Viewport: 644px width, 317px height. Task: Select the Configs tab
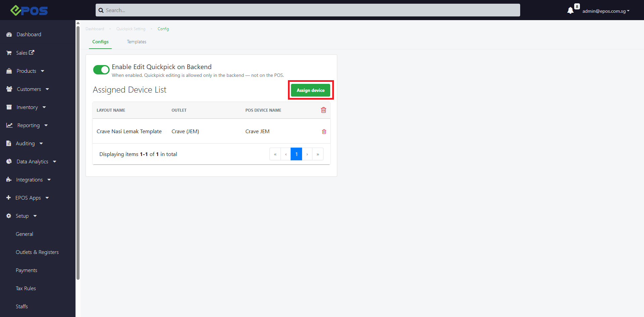click(100, 42)
